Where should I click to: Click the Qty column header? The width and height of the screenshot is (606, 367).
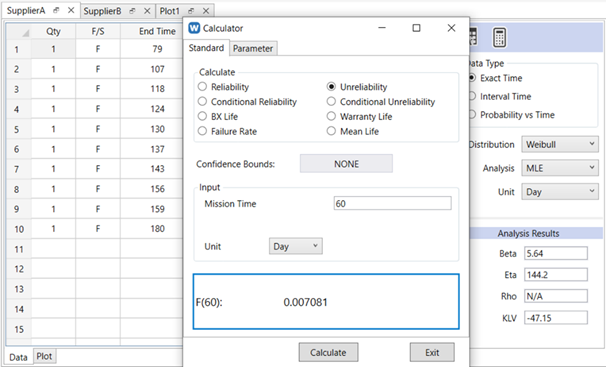pos(53,31)
